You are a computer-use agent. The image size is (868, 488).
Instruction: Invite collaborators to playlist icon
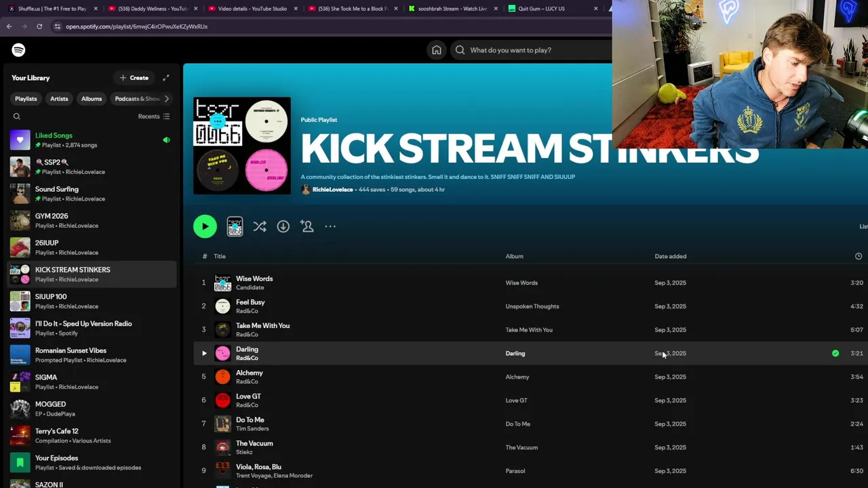[x=307, y=226]
